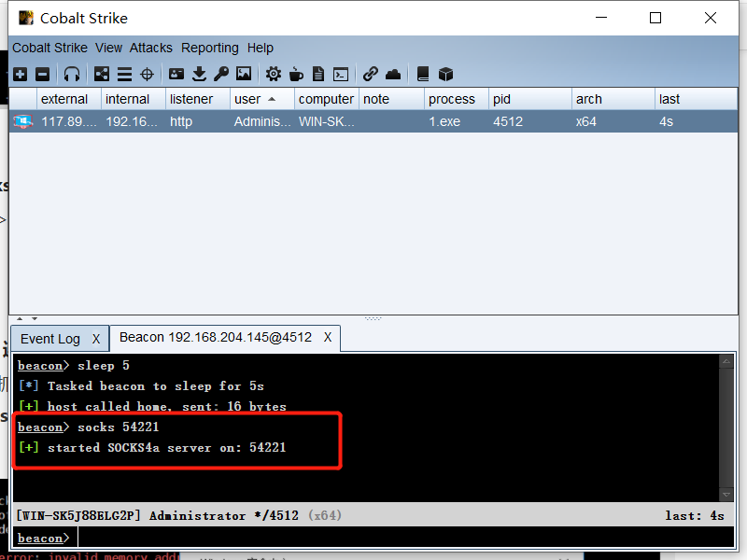This screenshot has width=747, height=560.
Task: Click 'host called home, sent: 16 bytes' line
Action: pos(167,407)
